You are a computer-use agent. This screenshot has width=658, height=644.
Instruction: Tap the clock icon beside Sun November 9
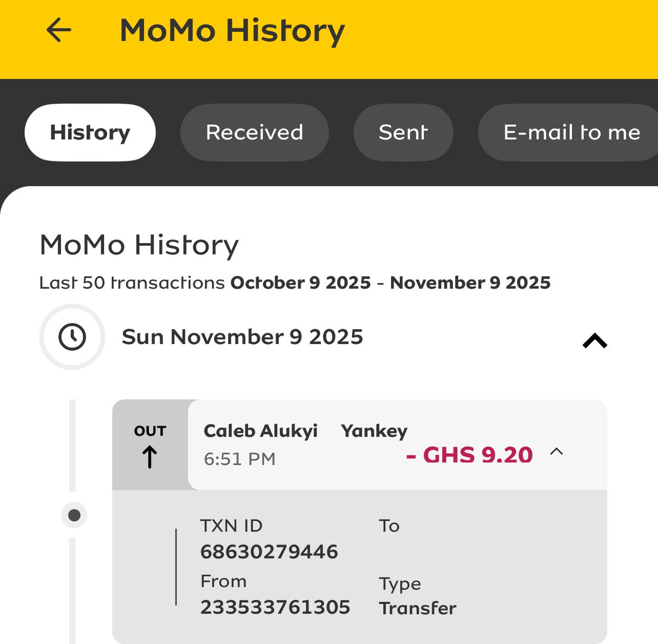pyautogui.click(x=72, y=337)
